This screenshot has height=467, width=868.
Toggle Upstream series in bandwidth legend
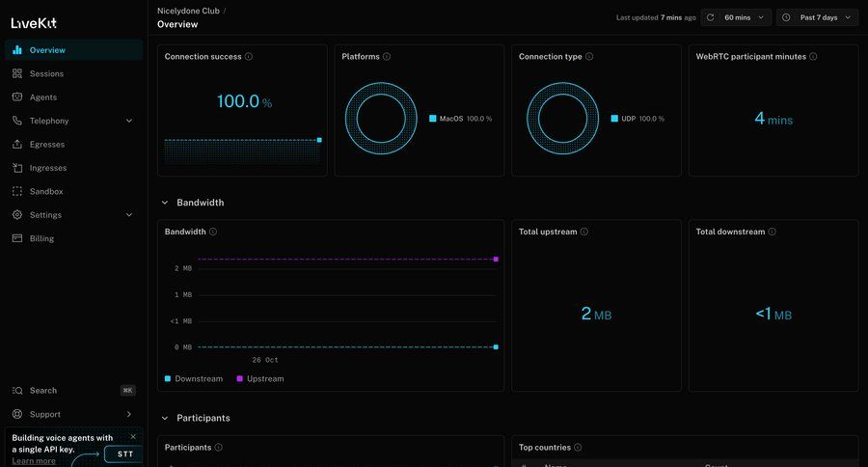click(x=260, y=379)
